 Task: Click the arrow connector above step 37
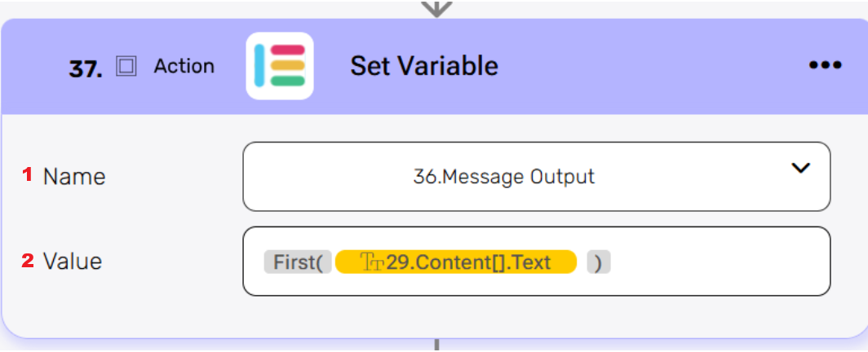point(438,7)
